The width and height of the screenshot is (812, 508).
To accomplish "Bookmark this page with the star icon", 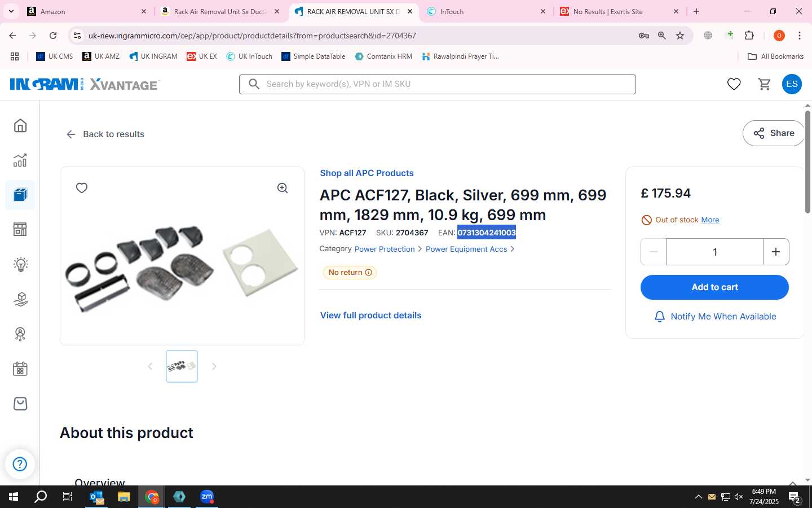I will 680,36.
